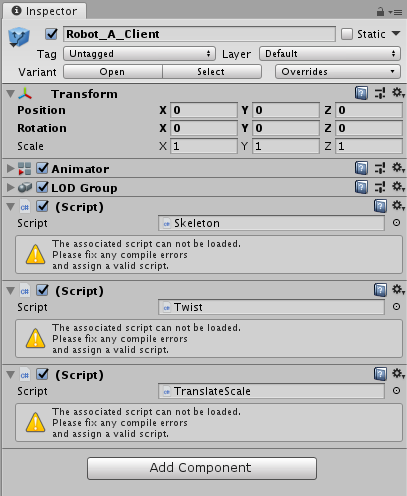Open Transform gear settings menu
The image size is (407, 496).
click(398, 92)
